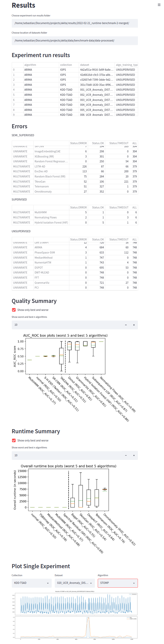Click the AUC_ROC box plots chart
The width and height of the screenshot is (164, 644).
click(x=75, y=378)
